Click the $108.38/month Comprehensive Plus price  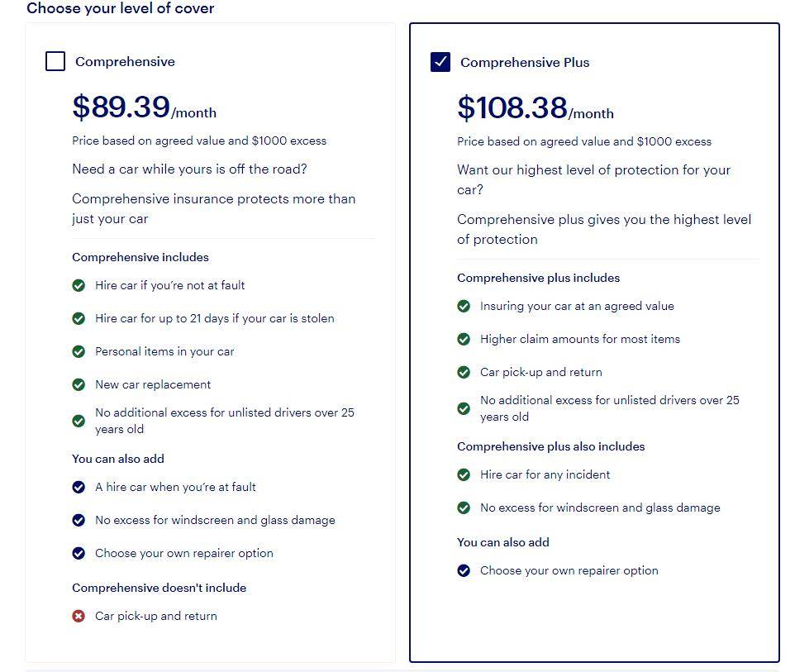coord(536,108)
